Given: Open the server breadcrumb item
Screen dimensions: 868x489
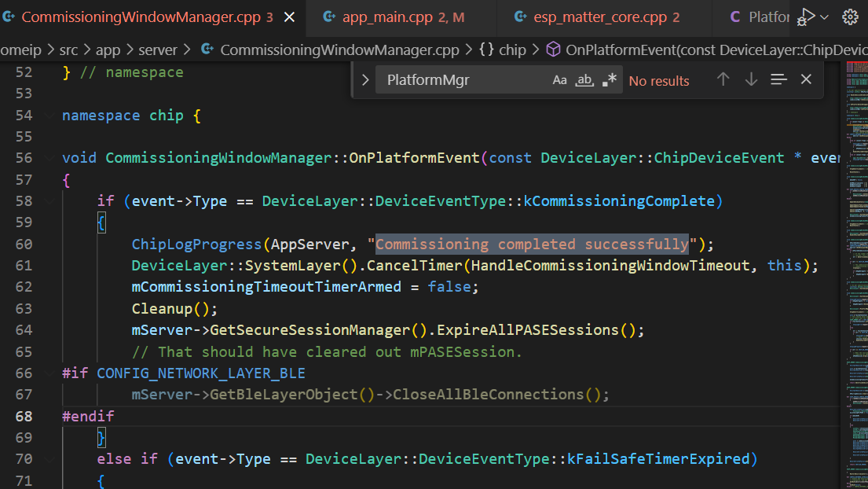Looking at the screenshot, I should (x=157, y=49).
